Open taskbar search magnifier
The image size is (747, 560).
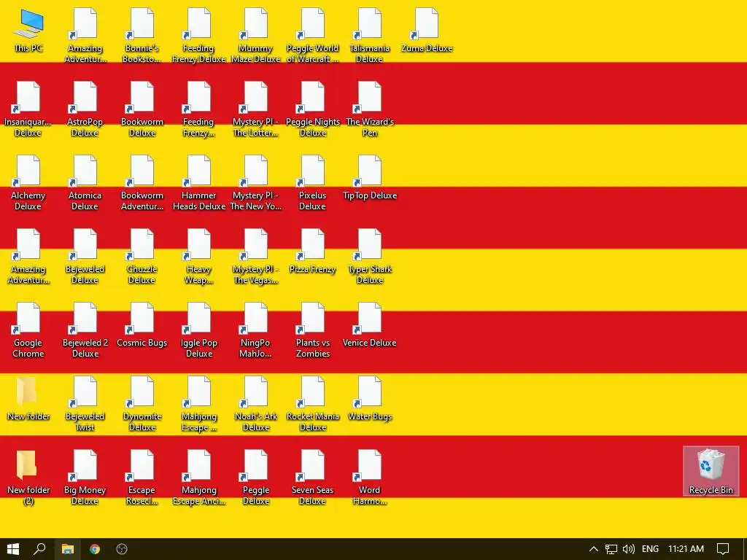tap(40, 549)
